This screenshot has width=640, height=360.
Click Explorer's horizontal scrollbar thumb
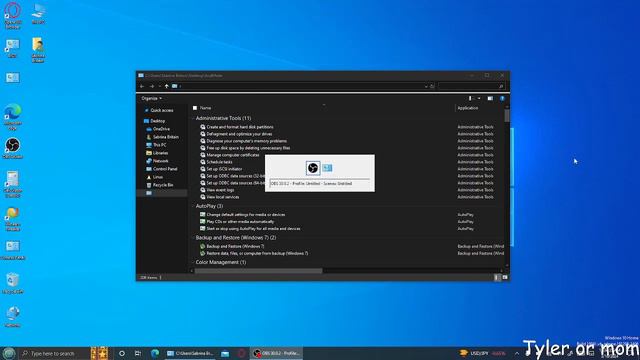tap(258, 270)
